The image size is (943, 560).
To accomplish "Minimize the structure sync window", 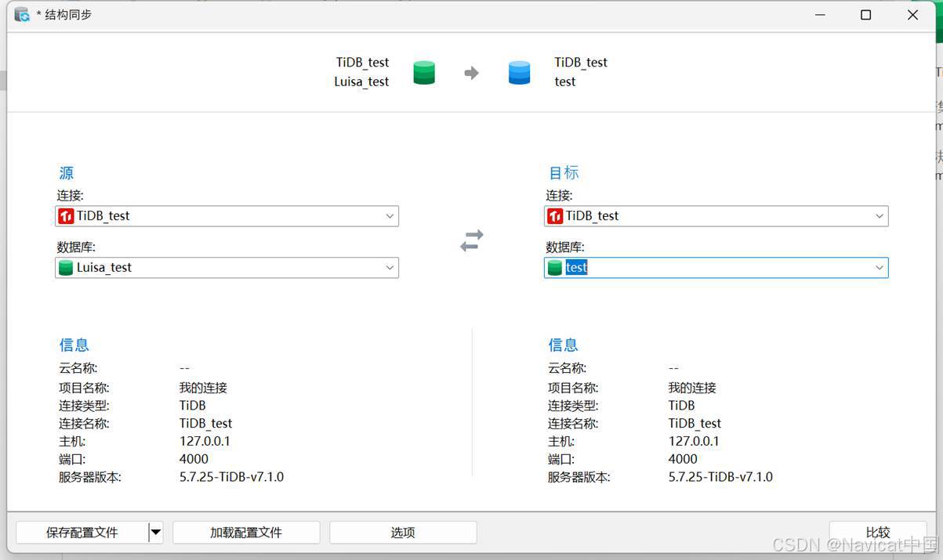I will 820,15.
